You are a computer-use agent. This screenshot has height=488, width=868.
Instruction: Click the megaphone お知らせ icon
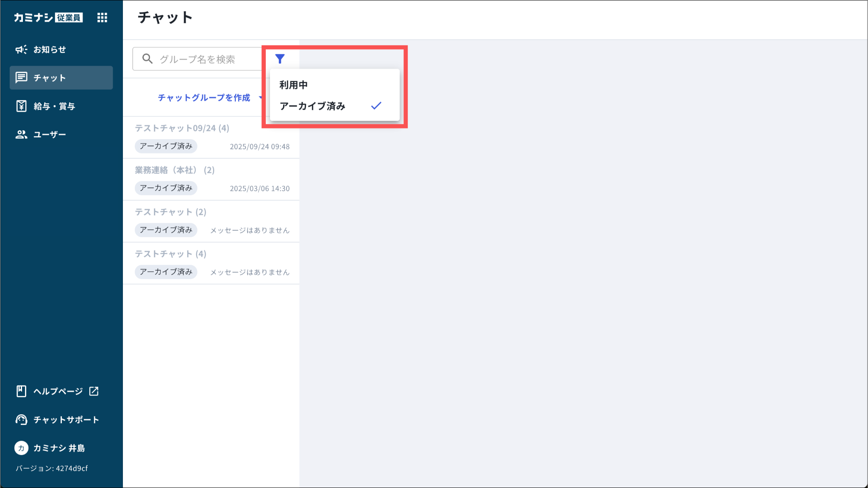(x=21, y=50)
